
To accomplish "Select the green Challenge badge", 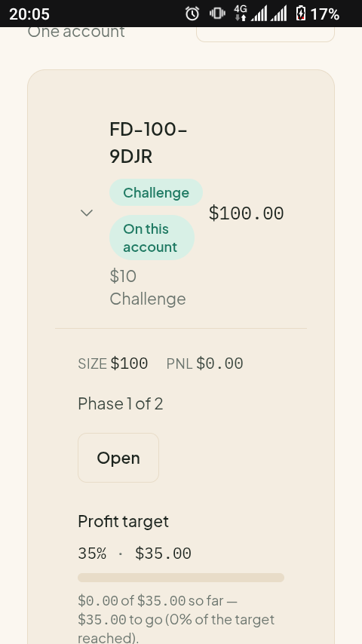I will coord(156,192).
